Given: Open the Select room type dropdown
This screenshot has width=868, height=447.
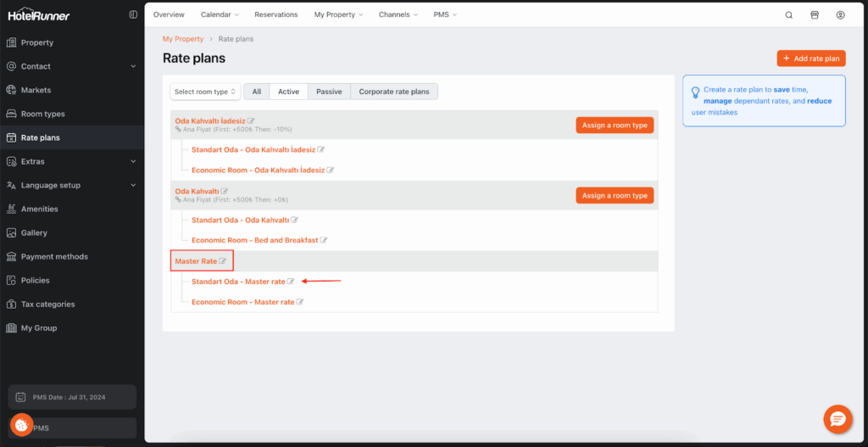Looking at the screenshot, I should pyautogui.click(x=205, y=92).
